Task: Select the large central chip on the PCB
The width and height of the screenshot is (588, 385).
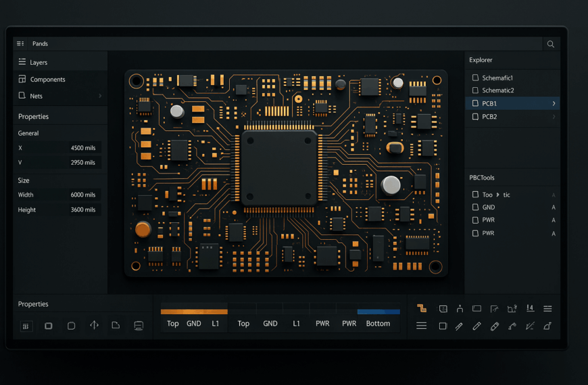Action: [279, 169]
